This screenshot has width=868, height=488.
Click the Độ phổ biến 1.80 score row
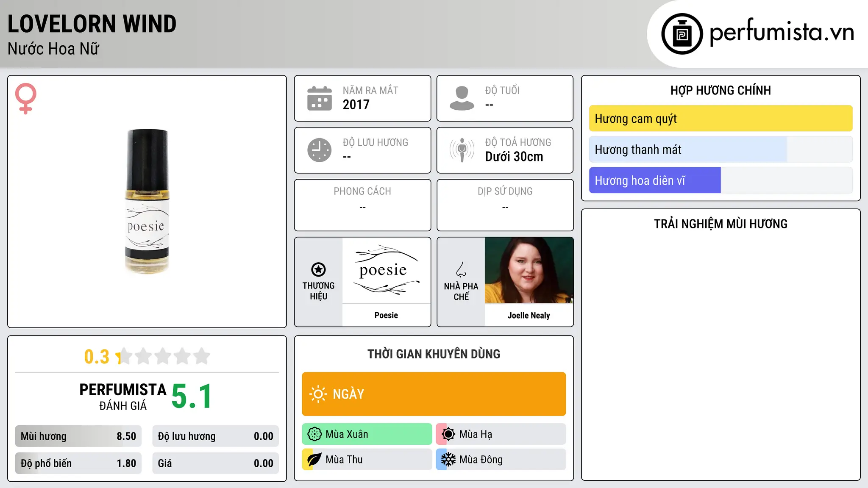click(x=78, y=463)
